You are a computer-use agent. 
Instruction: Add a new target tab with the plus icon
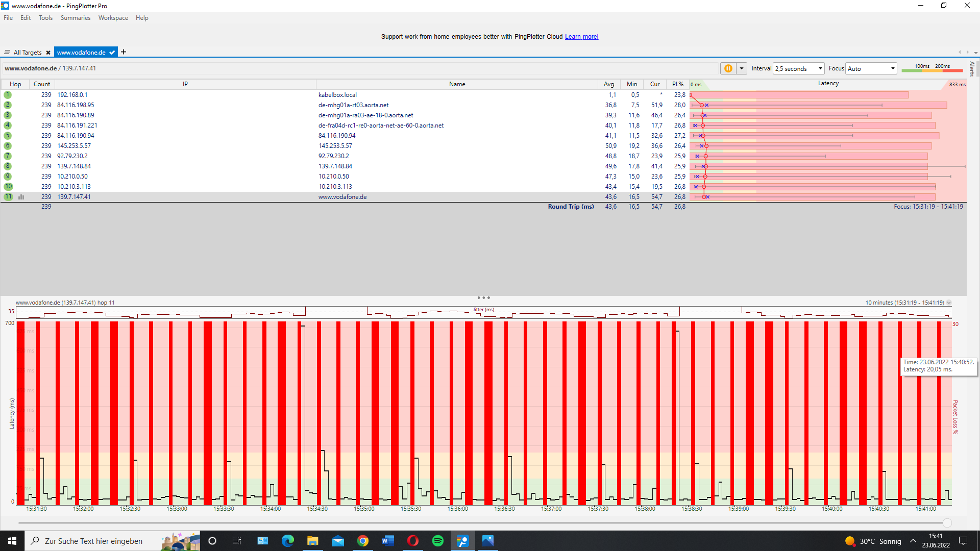point(124,52)
